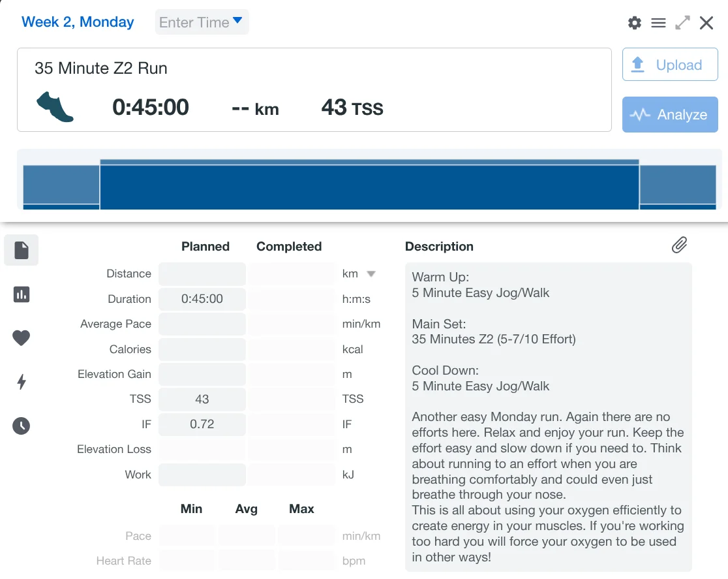728x579 pixels.
Task: Expand the workout view to fullscreen
Action: point(682,23)
